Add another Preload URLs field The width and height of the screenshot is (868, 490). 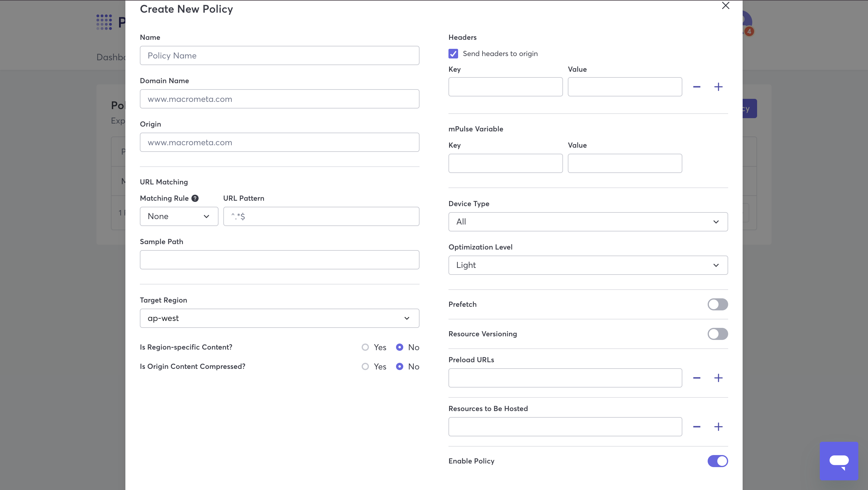(719, 378)
